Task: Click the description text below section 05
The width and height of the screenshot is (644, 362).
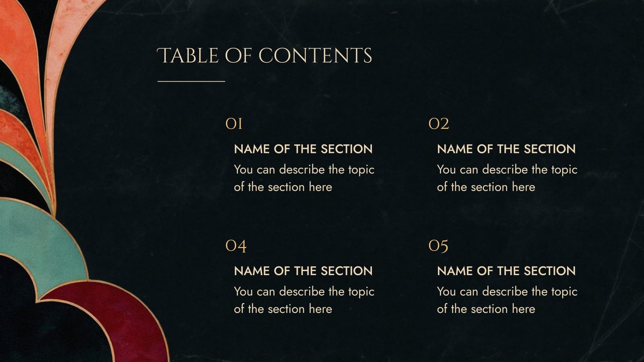Action: point(507,300)
